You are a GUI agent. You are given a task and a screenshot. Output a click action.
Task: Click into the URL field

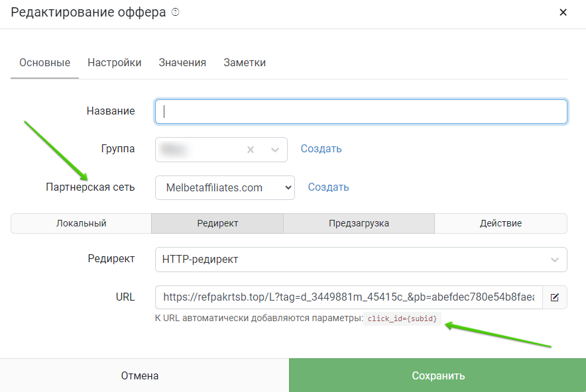pyautogui.click(x=349, y=297)
